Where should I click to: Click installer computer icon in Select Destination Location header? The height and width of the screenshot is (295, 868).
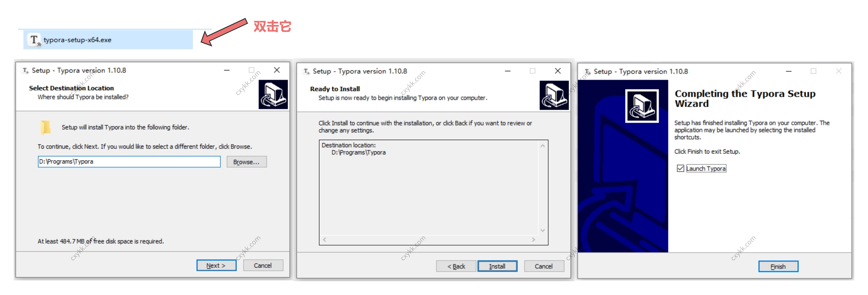[x=273, y=94]
